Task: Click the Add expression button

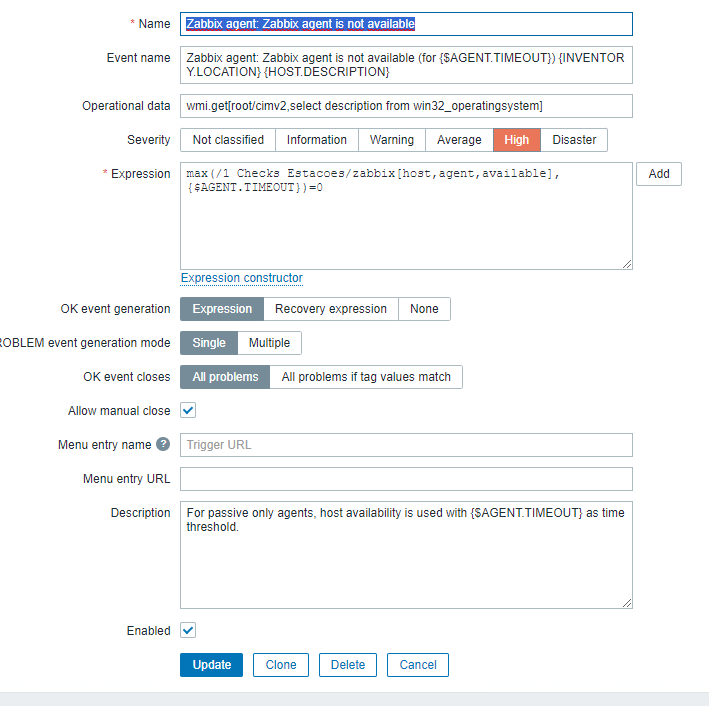Action: [659, 174]
